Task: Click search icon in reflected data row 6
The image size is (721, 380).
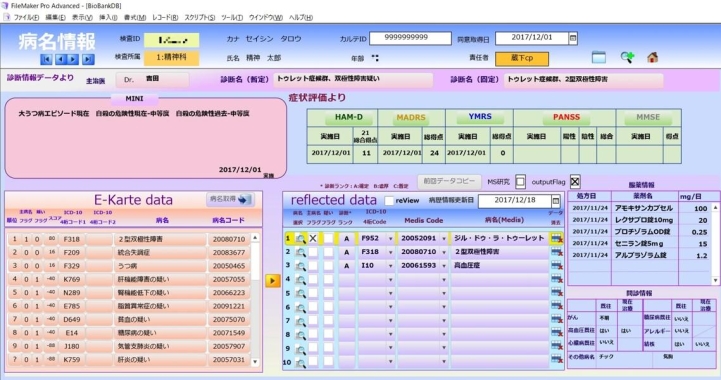Action: coord(300,307)
